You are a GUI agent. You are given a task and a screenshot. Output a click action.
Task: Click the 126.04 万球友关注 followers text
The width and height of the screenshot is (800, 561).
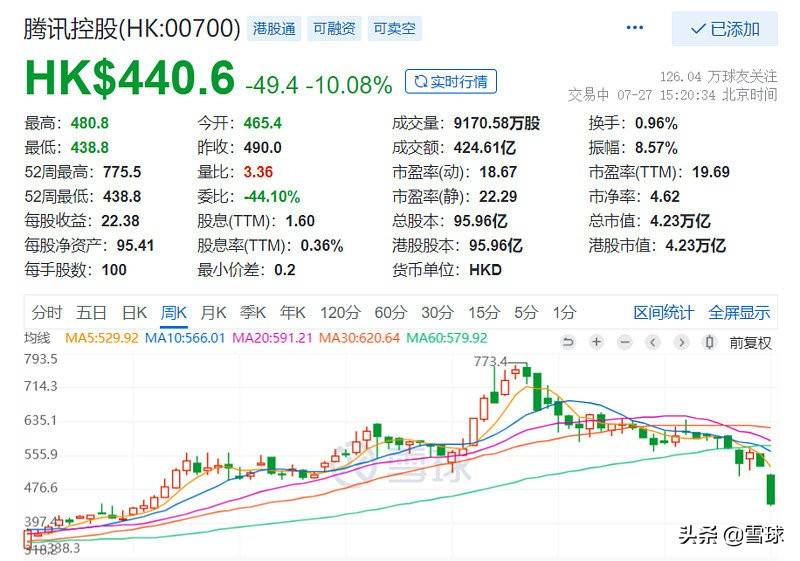pos(718,77)
